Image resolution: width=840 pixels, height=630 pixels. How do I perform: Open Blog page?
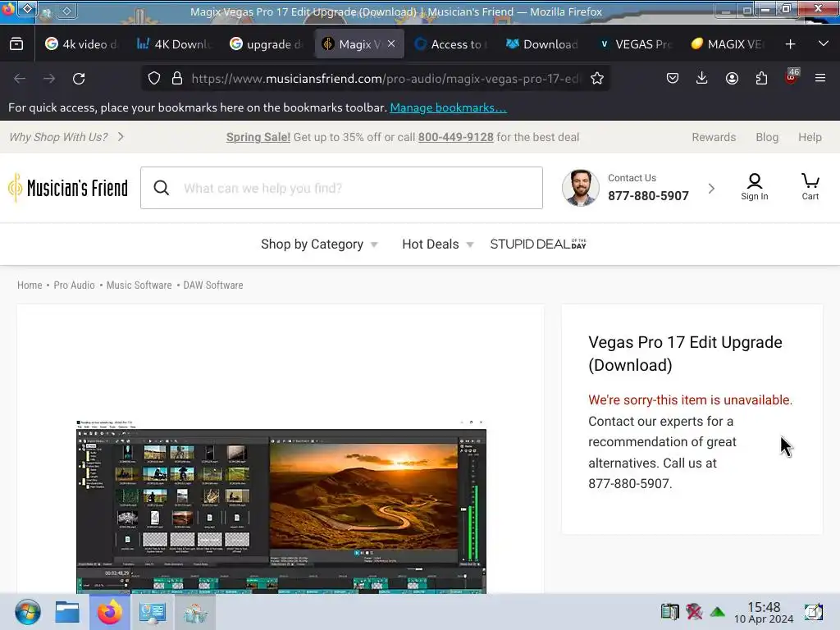click(767, 137)
